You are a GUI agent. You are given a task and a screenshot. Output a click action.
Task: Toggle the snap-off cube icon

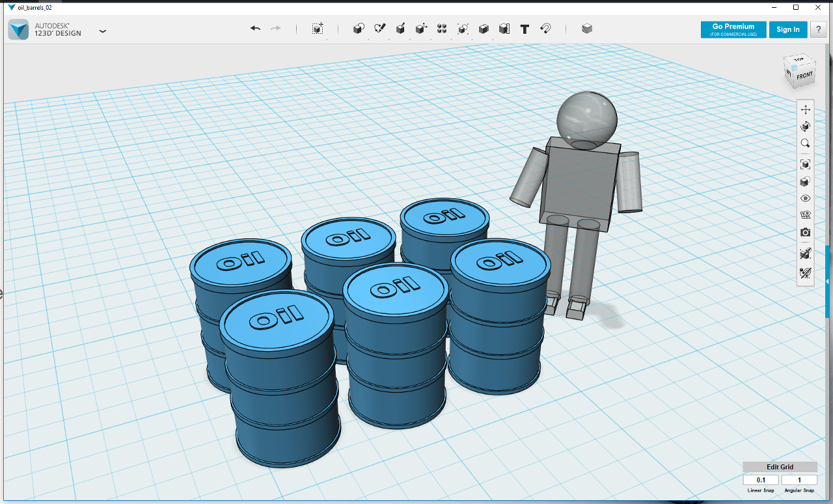[806, 254]
